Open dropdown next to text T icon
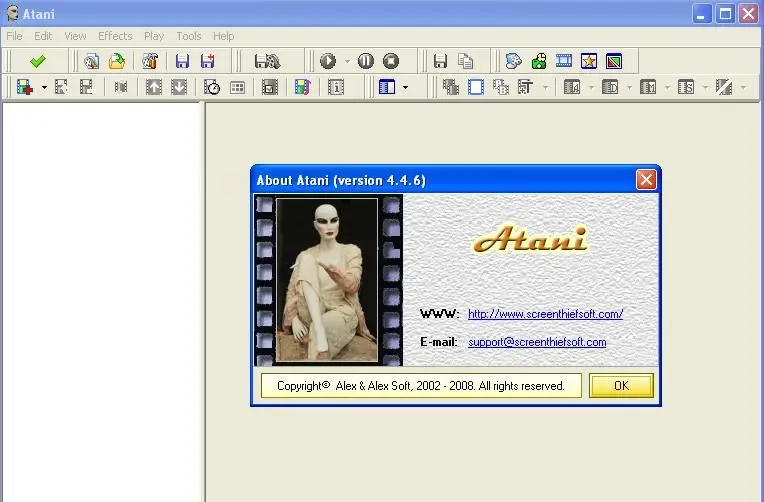The image size is (764, 502). (546, 88)
